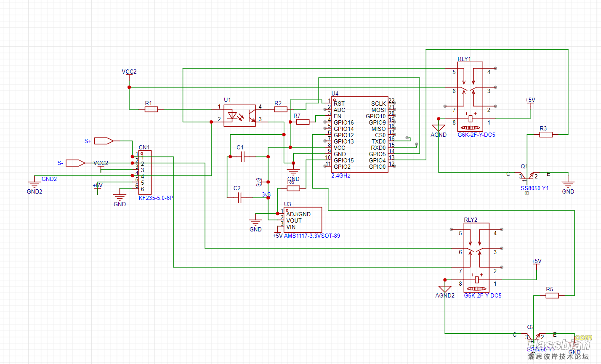Click the RST pin label on U4
Viewport: 601px width, 364px height.
[x=339, y=104]
